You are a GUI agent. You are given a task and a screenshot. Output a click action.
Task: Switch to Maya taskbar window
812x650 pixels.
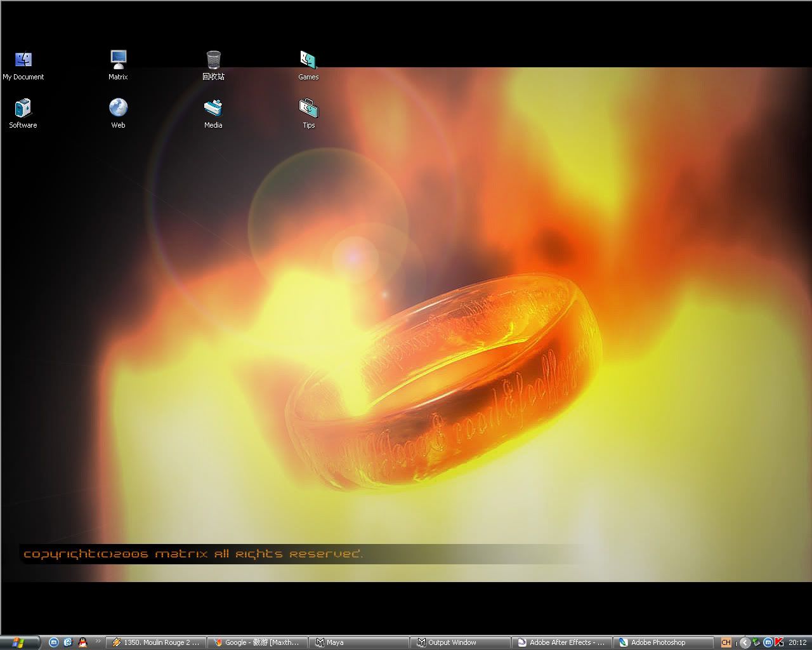click(358, 642)
